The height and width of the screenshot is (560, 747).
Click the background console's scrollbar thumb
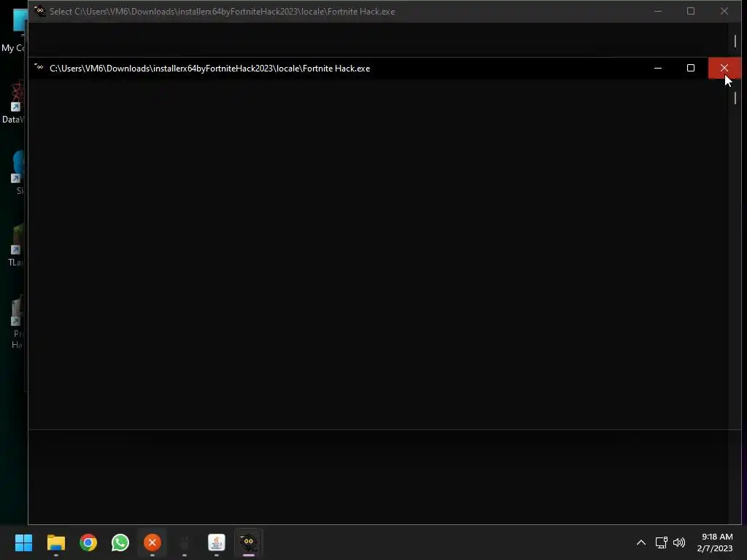coord(735,42)
